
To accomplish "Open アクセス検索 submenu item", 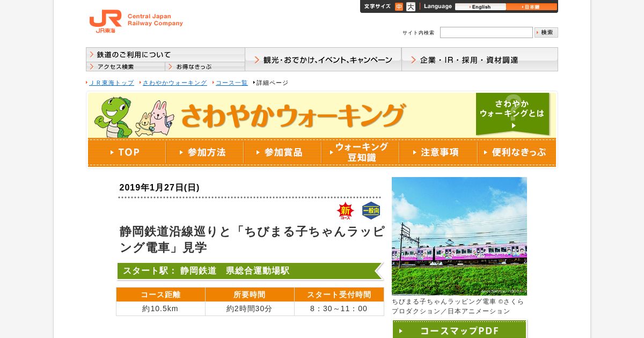I will [126, 67].
